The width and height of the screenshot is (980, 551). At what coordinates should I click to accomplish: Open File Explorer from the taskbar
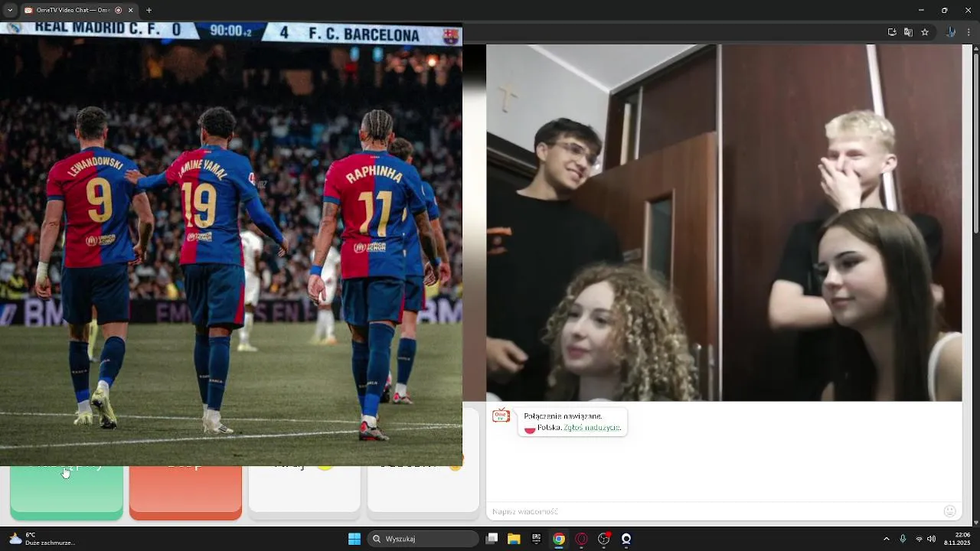click(514, 539)
